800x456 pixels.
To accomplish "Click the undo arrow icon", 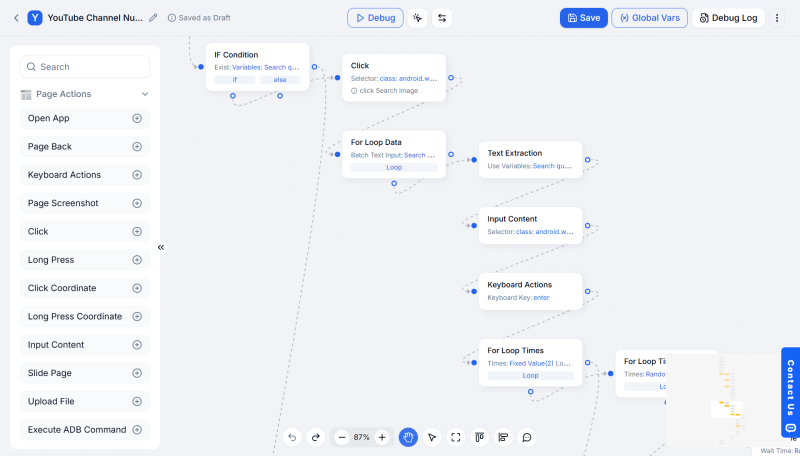I will click(292, 437).
